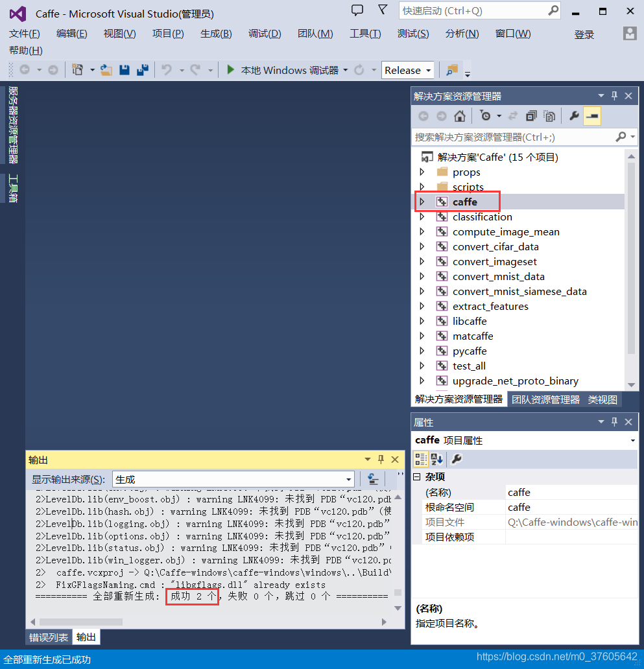The width and height of the screenshot is (644, 669).
Task: Click the Pending Changes Filter clock icon
Action: pos(485,115)
